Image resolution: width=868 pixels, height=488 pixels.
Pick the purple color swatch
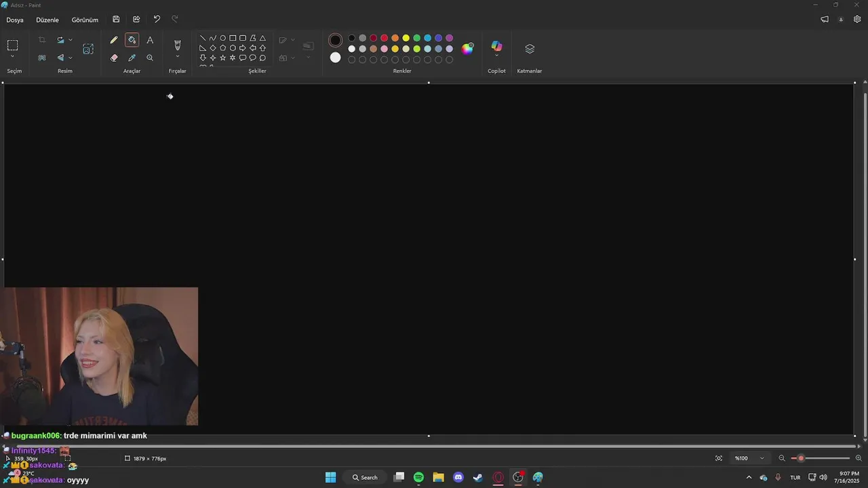pyautogui.click(x=449, y=38)
